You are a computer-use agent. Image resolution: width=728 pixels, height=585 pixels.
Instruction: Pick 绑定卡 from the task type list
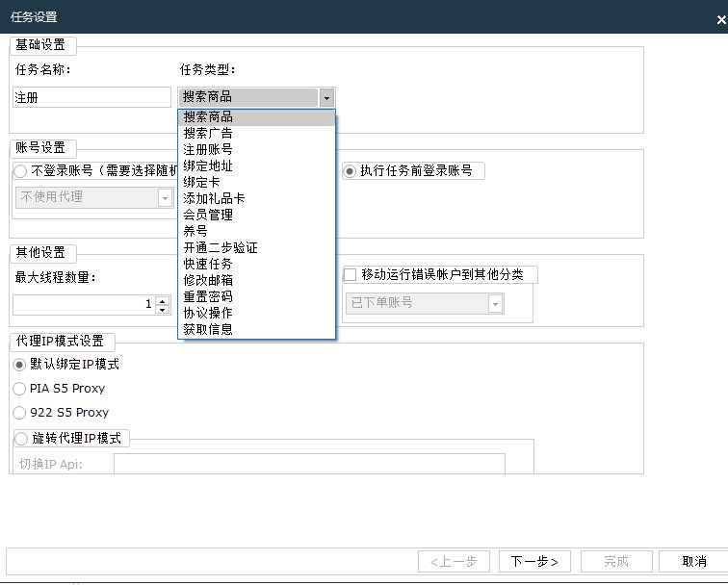coord(256,182)
